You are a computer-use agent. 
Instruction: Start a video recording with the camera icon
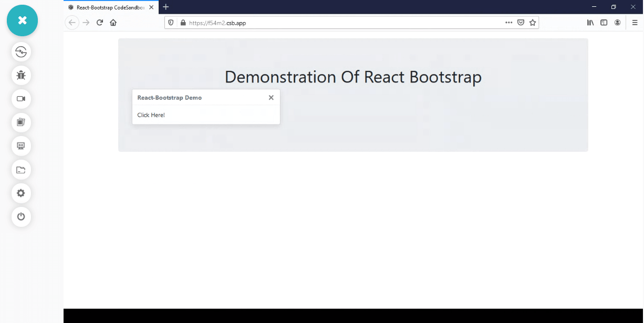pos(21,99)
